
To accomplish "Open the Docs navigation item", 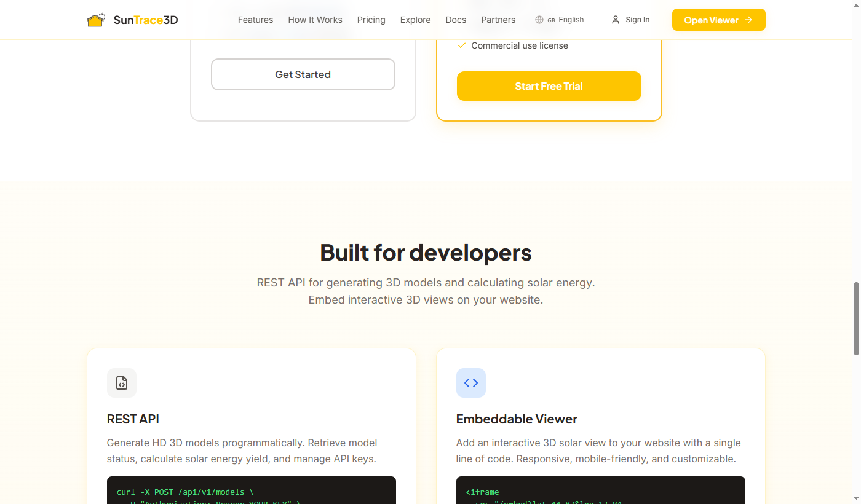I will point(456,19).
